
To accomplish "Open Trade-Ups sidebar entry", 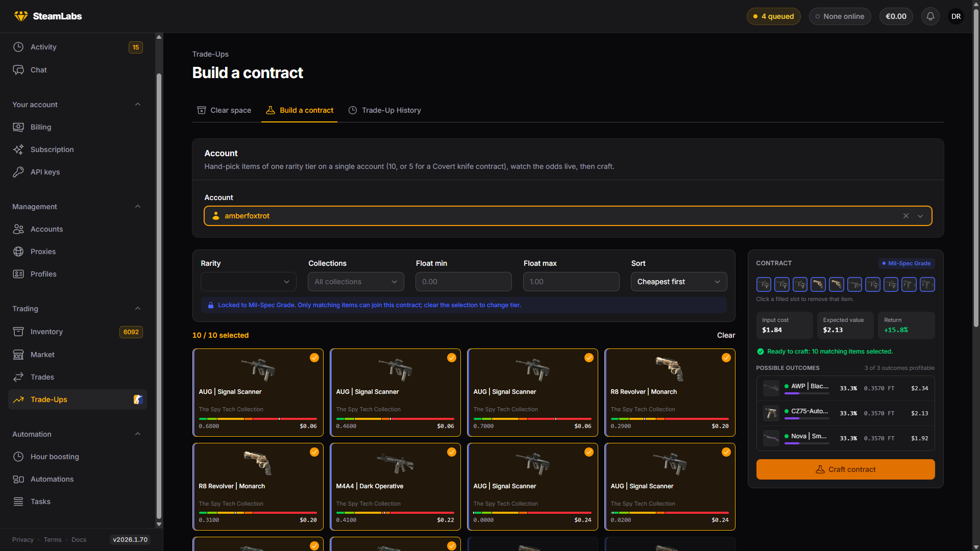I will 78,399.
